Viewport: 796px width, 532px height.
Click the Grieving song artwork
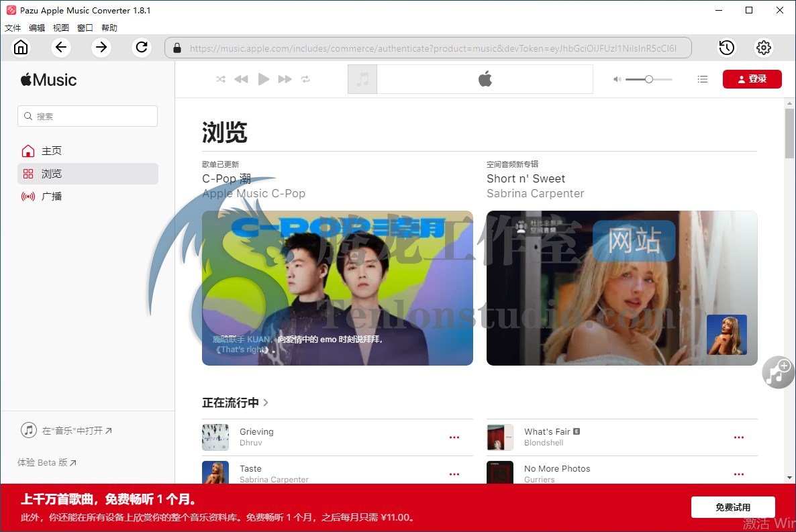[x=215, y=437]
